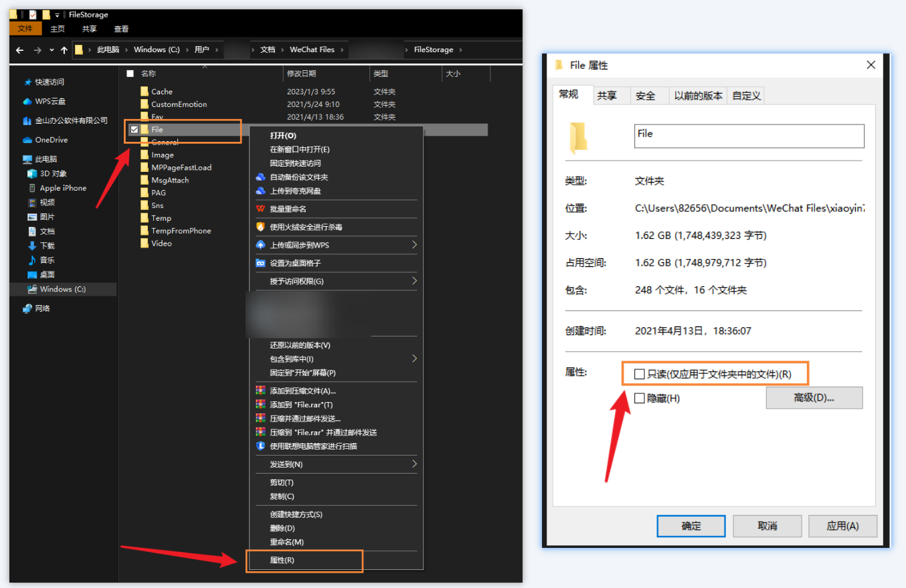Click the 火绒安全 shield icon for virus scan
Viewport: 906px width, 588px height.
click(259, 226)
